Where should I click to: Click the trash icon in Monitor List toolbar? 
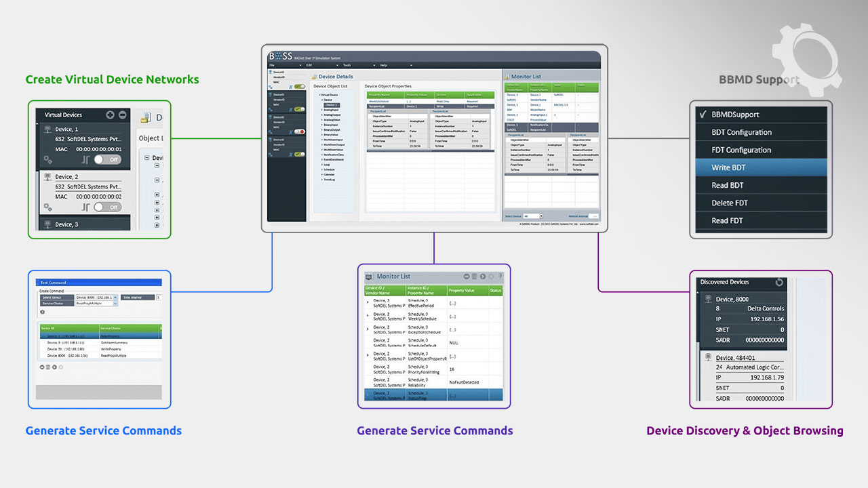(475, 277)
